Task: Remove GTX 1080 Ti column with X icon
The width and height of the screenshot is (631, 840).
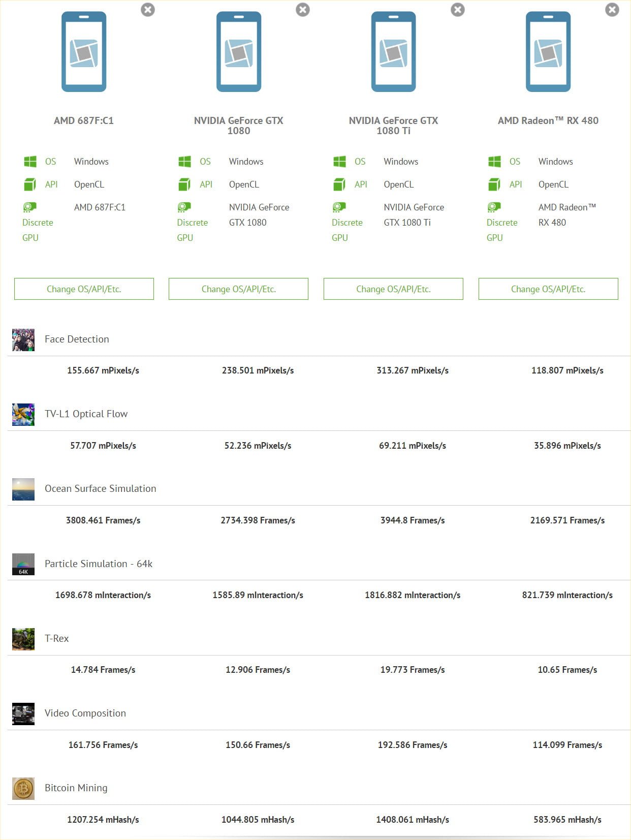Action: (x=458, y=10)
